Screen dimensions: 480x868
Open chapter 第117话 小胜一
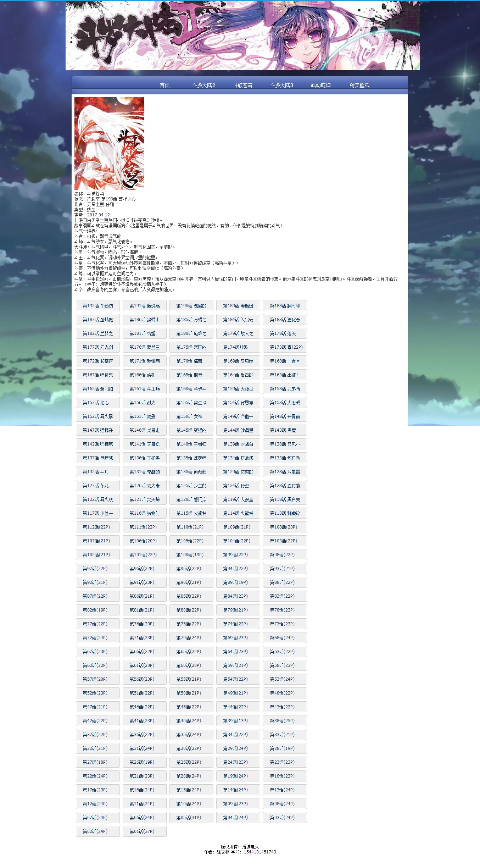98,513
